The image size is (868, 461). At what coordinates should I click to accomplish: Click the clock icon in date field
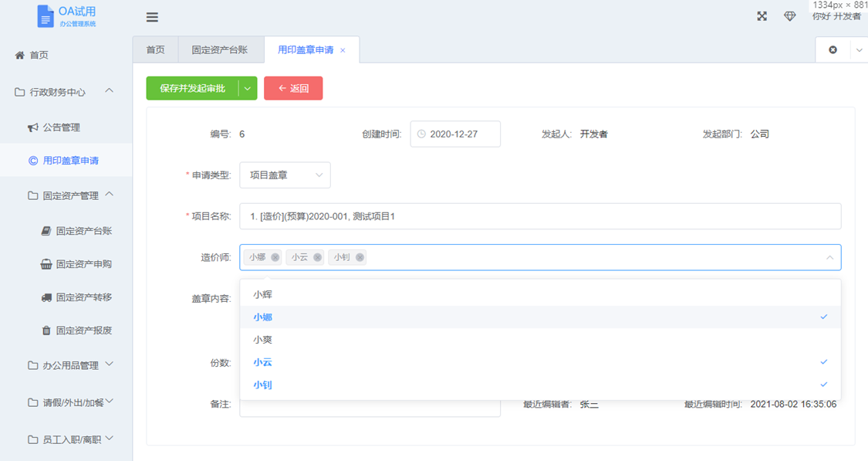[x=421, y=134]
